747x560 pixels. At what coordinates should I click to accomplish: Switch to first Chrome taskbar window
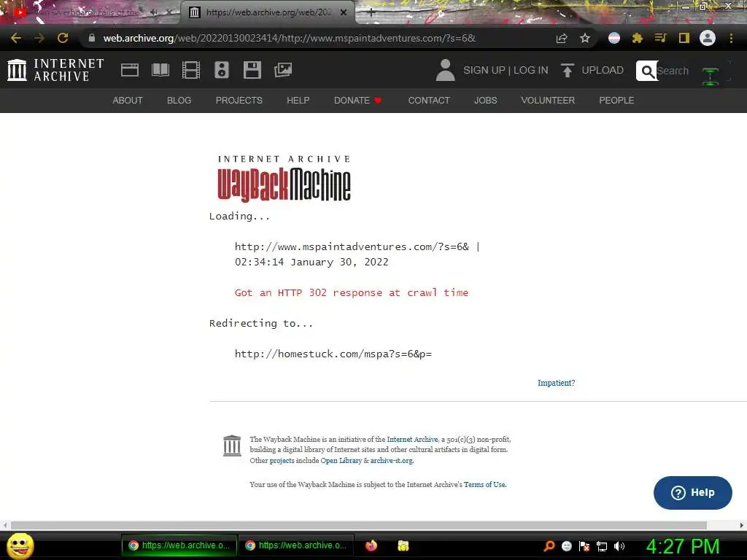coord(179,545)
